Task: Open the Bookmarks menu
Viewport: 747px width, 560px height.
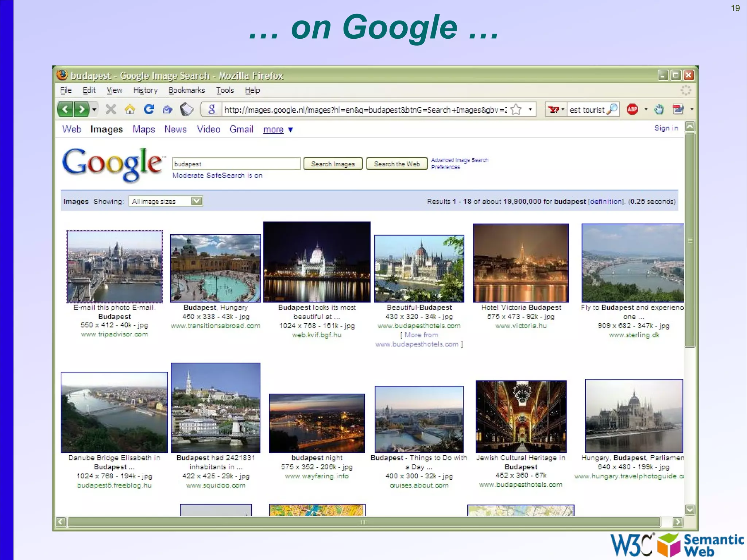Action: (187, 90)
